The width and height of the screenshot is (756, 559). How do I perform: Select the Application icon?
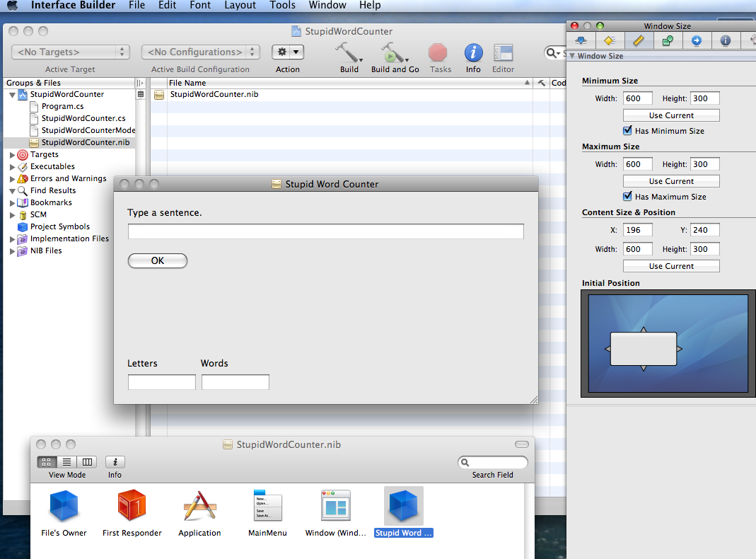199,505
